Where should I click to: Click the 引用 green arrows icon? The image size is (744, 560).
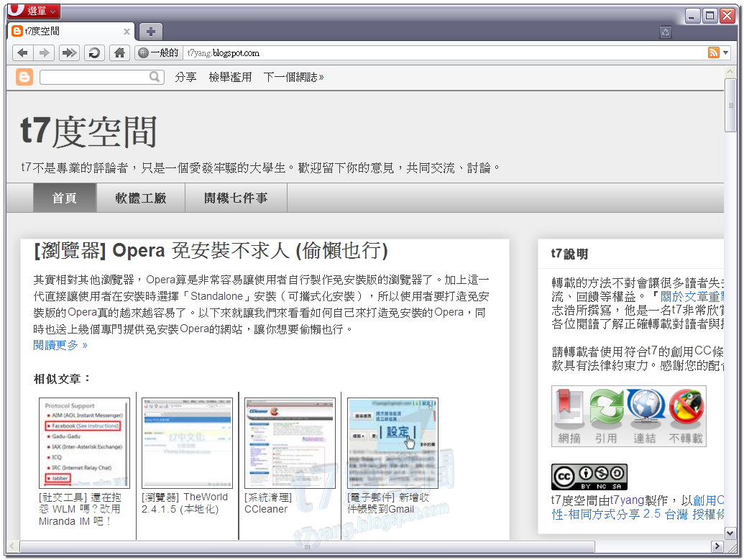607,416
